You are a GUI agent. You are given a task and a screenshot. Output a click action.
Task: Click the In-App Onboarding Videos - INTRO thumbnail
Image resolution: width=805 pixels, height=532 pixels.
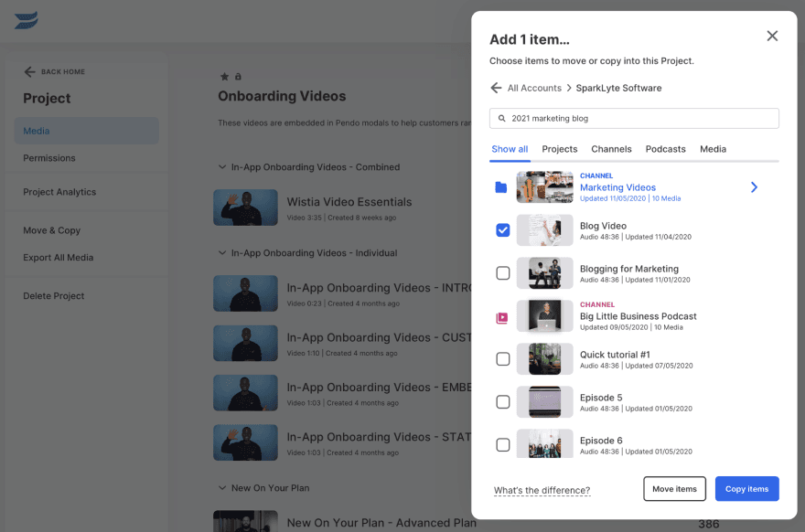pyautogui.click(x=245, y=293)
